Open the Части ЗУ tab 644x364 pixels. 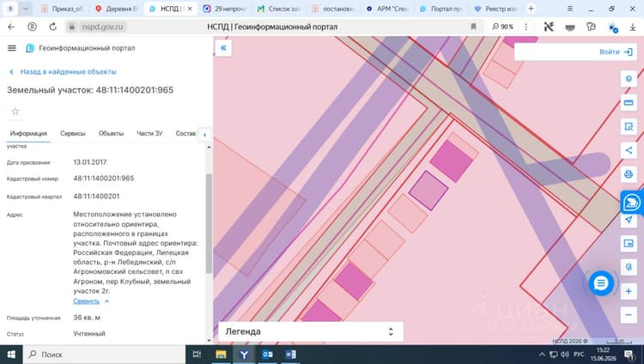coord(149,134)
